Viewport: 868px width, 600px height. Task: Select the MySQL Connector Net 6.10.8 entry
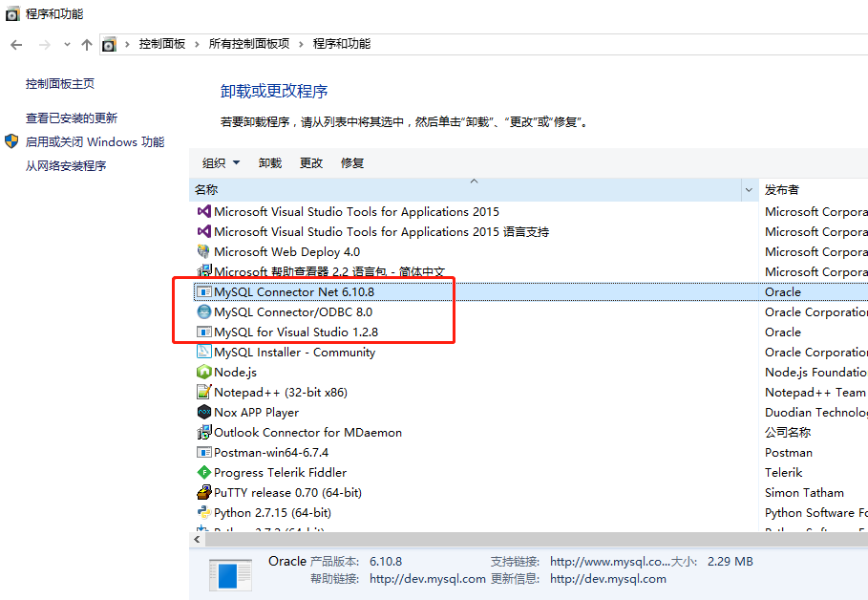(294, 292)
